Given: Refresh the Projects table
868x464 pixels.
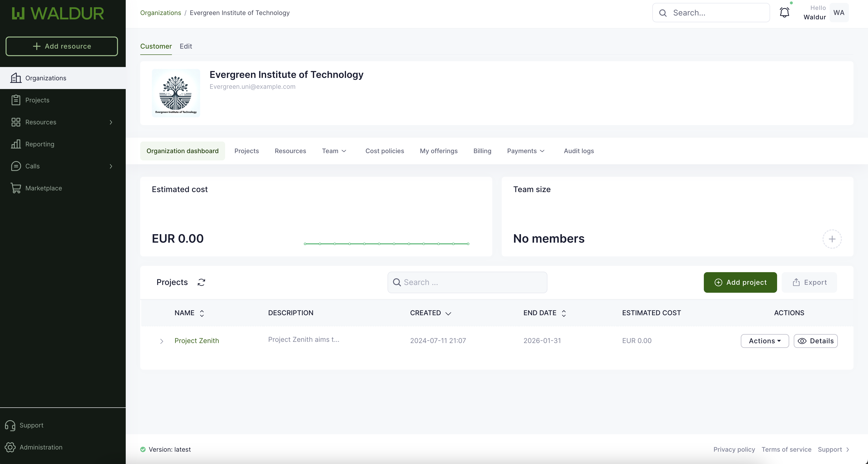Looking at the screenshot, I should click(x=201, y=282).
